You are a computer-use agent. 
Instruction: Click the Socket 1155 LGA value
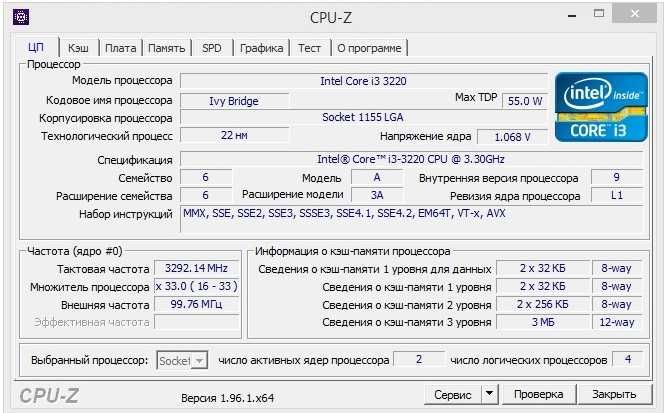(x=363, y=117)
